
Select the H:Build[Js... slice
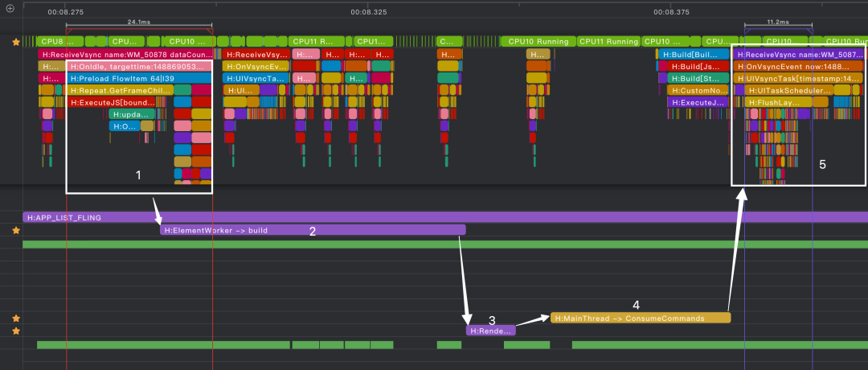tap(698, 67)
